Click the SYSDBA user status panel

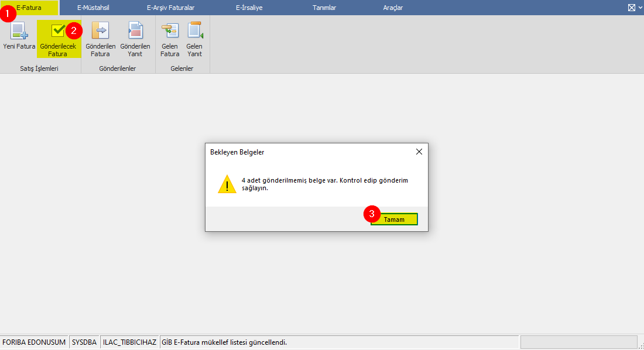click(84, 342)
